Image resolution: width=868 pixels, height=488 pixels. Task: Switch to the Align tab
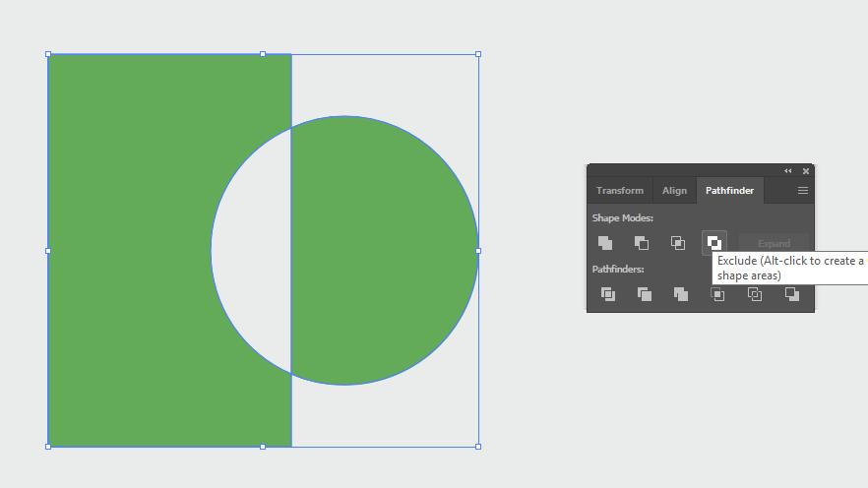pos(674,190)
